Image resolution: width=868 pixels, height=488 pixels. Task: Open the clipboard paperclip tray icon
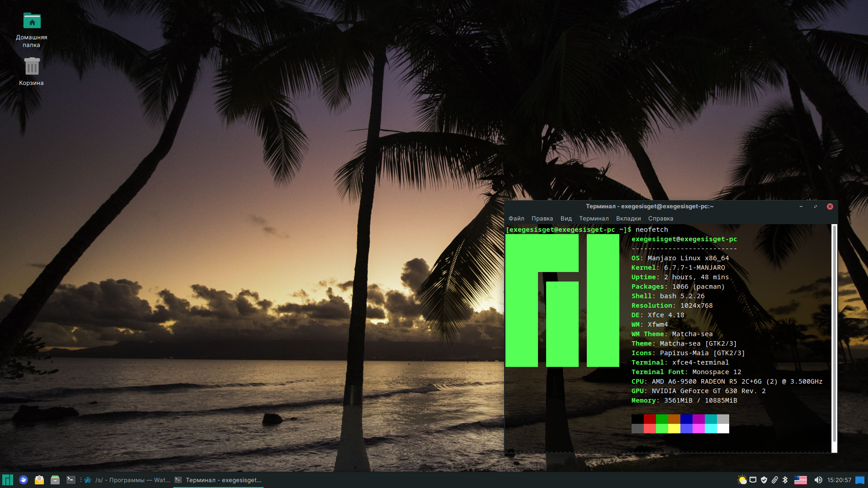pos(775,480)
